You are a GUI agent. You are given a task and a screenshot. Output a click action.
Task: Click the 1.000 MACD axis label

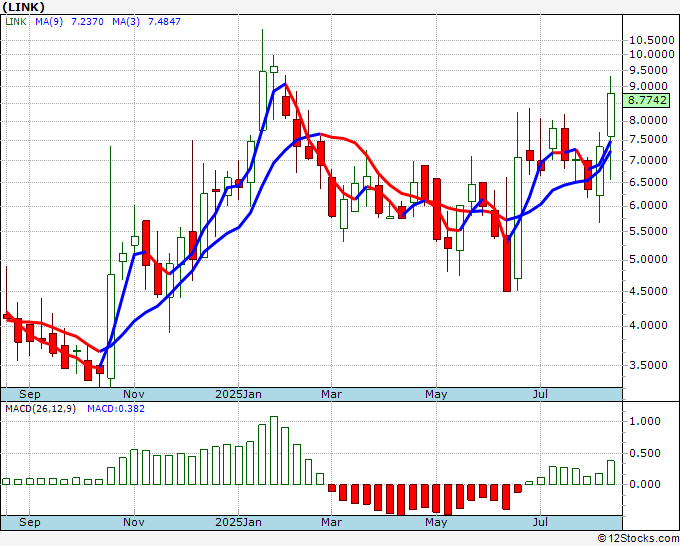(x=647, y=421)
